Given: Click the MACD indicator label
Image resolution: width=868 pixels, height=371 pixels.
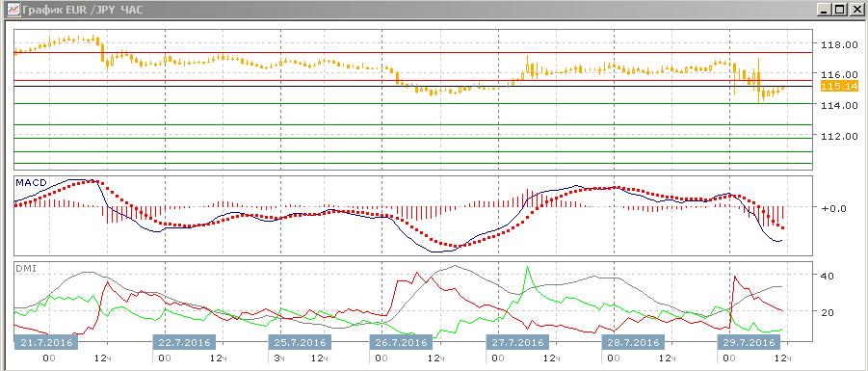Looking at the screenshot, I should coord(31,183).
